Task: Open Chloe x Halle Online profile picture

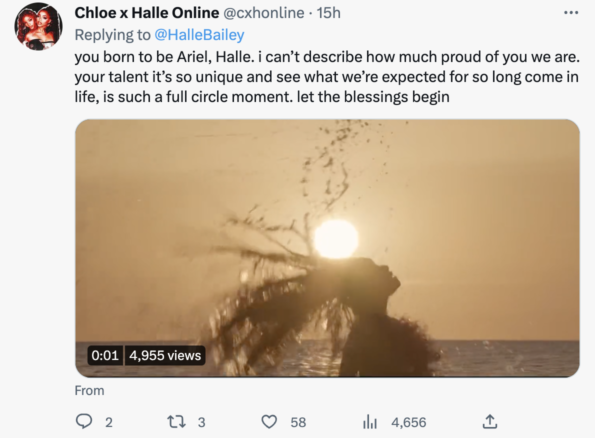Action: click(38, 26)
